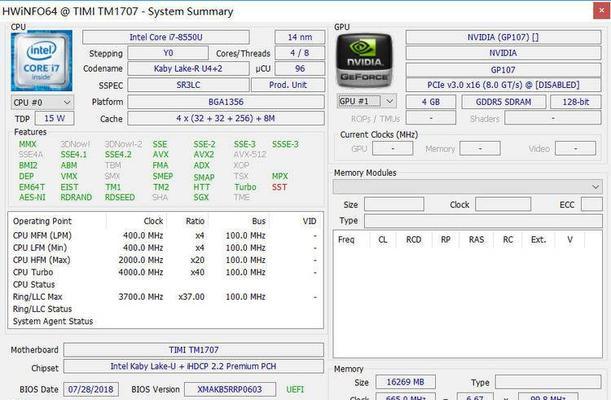Click the TDP value 15 W
This screenshot has width=611, height=400.
point(55,118)
